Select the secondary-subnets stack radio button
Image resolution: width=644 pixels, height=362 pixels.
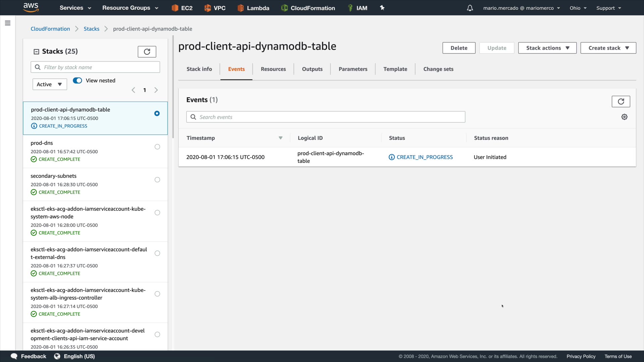click(x=157, y=180)
